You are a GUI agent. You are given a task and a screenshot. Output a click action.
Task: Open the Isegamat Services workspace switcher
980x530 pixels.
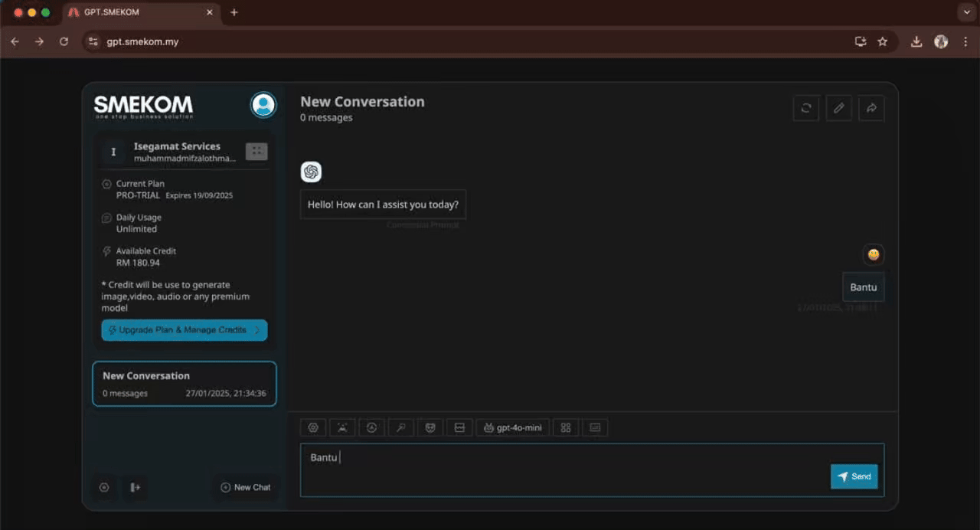tap(256, 152)
